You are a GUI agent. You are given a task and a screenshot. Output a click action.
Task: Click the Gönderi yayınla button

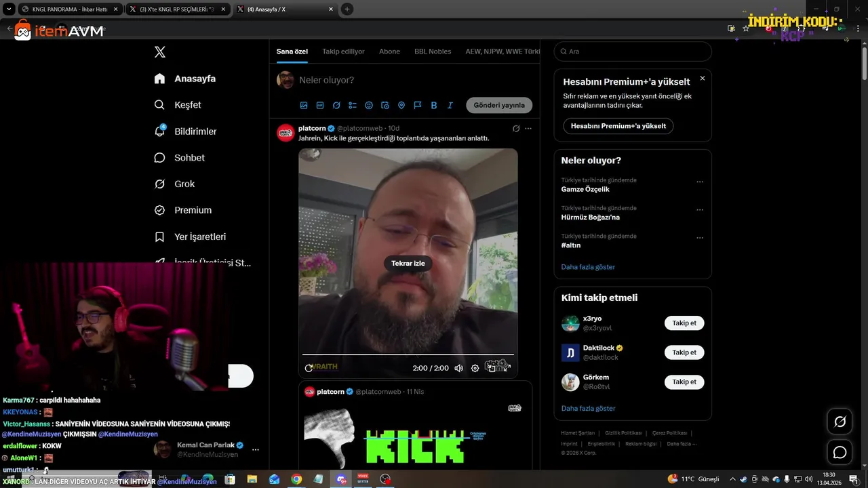499,105
